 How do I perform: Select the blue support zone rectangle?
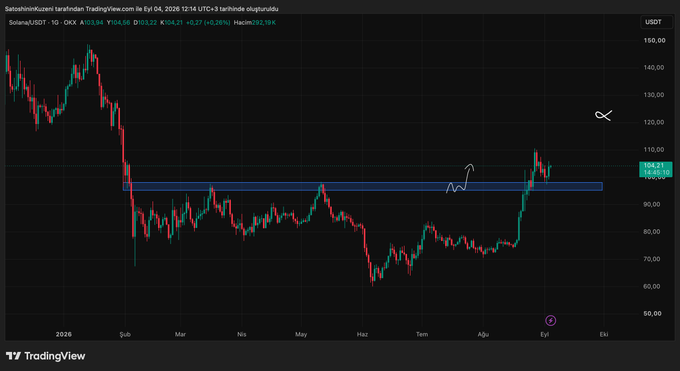[x=363, y=187]
